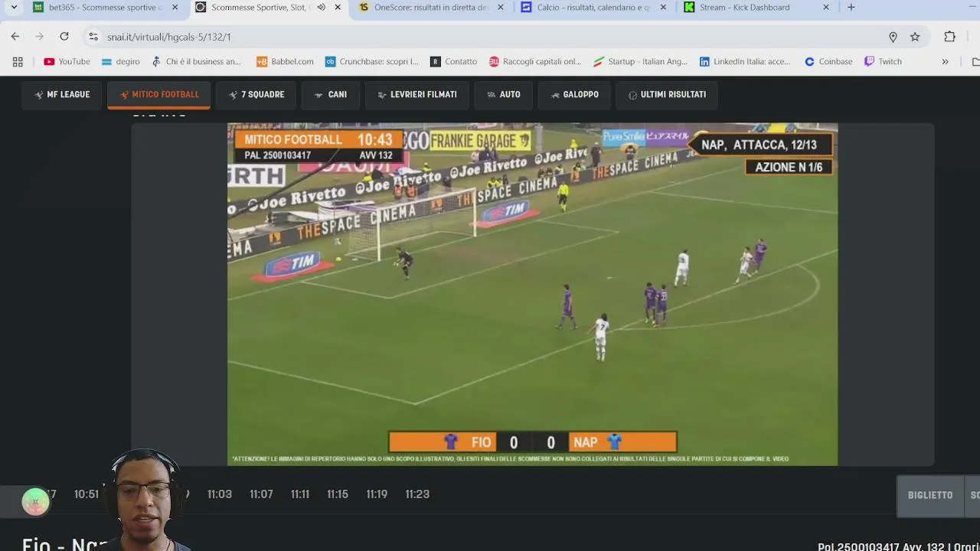
Task: Expand the tab search dropdown arrow
Action: [x=14, y=7]
